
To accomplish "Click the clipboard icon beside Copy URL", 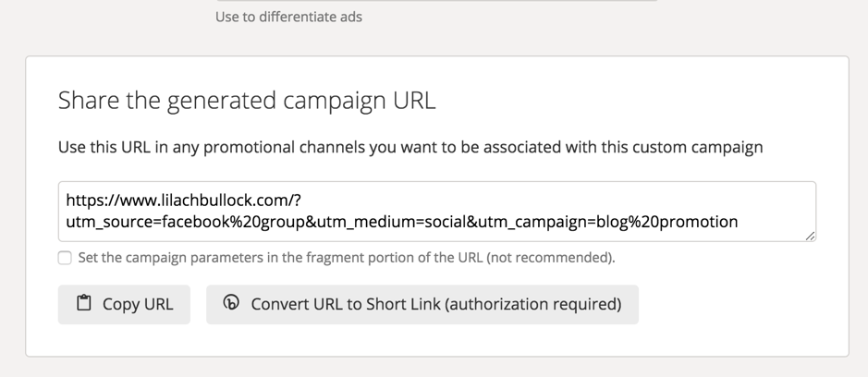I will click(83, 303).
